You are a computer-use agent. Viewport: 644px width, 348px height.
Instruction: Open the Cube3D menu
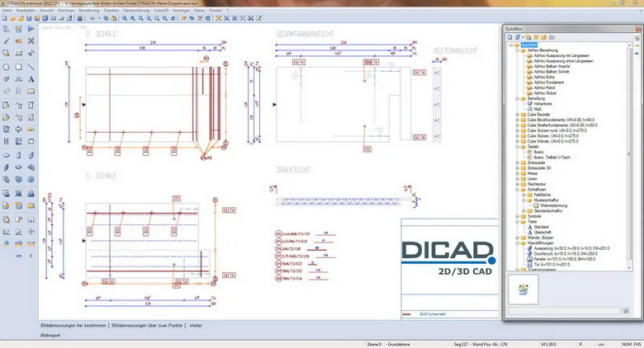click(161, 10)
